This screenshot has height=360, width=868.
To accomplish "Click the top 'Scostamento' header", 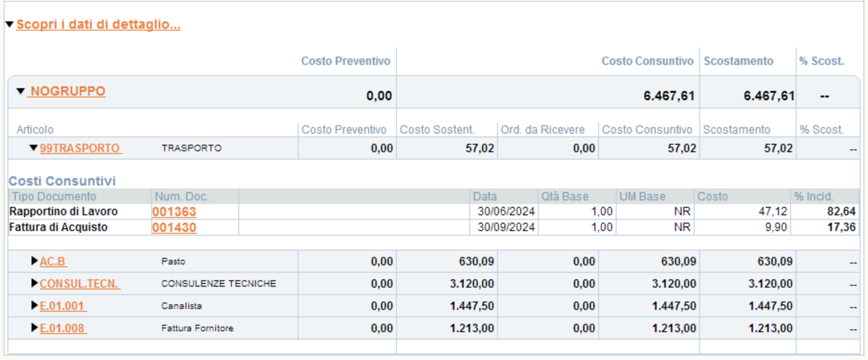I will pyautogui.click(x=738, y=61).
